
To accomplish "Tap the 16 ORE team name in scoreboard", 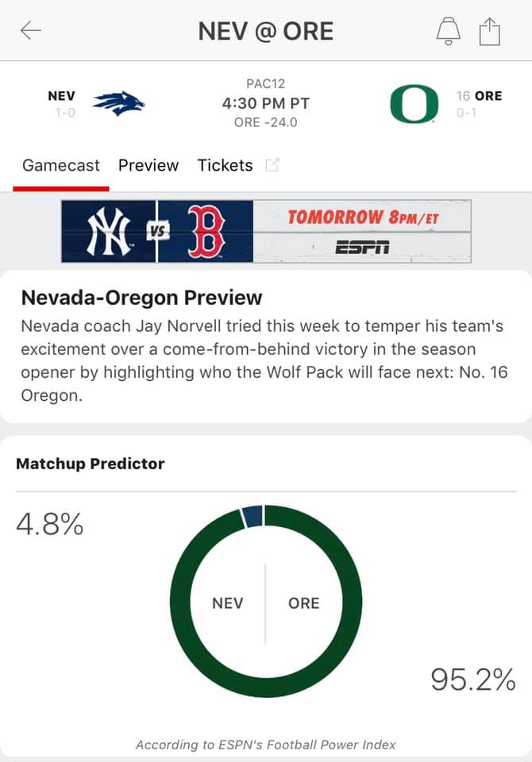I will (479, 96).
